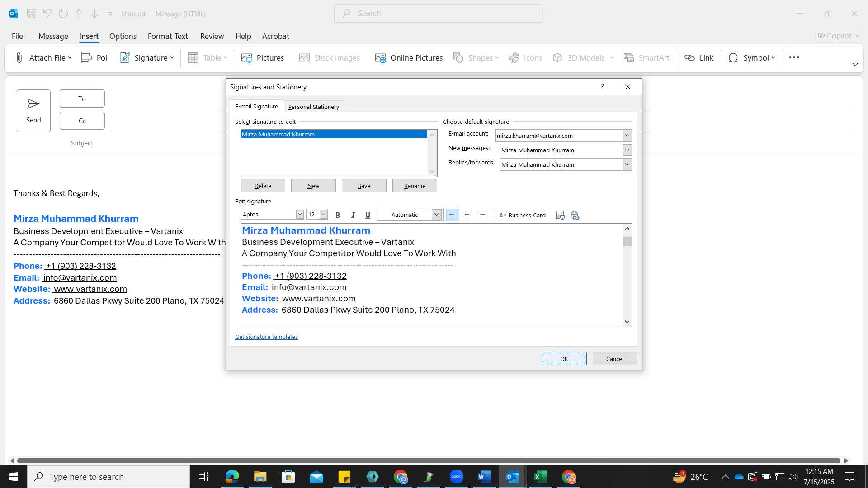Click the Rename signature button

click(x=415, y=186)
